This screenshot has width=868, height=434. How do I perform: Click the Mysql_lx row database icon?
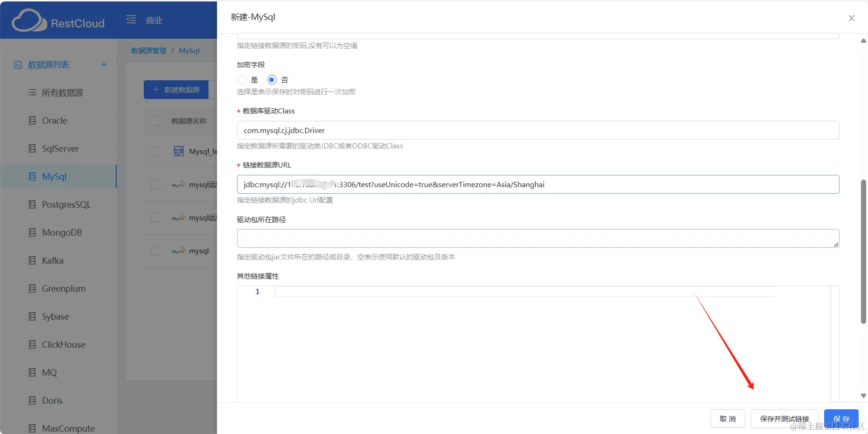(x=179, y=151)
